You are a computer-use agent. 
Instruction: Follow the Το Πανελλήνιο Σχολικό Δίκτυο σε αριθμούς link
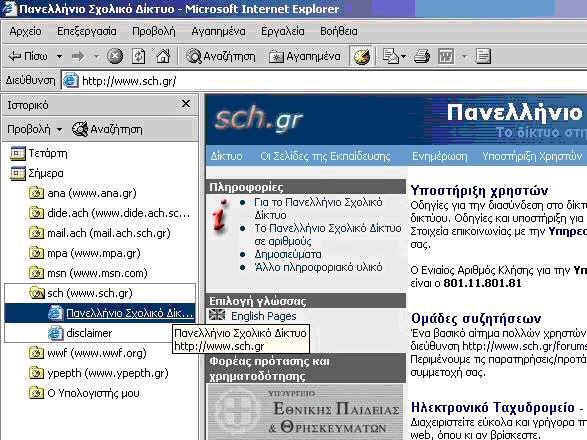click(328, 234)
